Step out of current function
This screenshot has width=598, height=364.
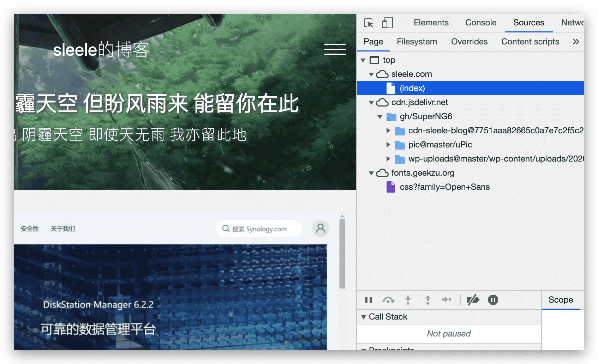pyautogui.click(x=427, y=300)
